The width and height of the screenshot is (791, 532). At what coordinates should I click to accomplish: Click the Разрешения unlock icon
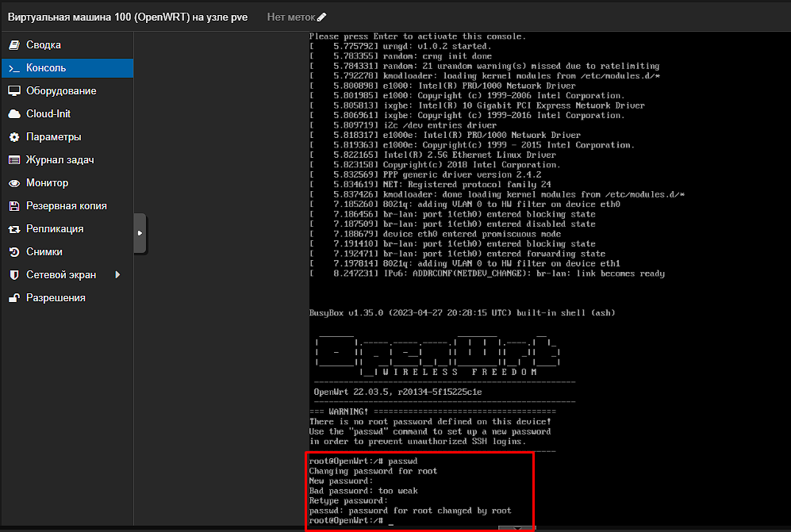pyautogui.click(x=14, y=297)
